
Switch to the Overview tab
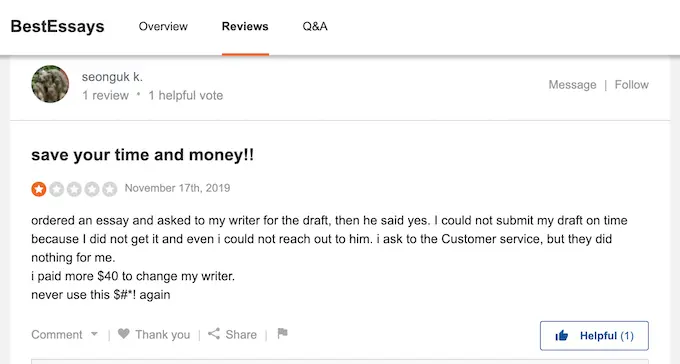click(163, 26)
